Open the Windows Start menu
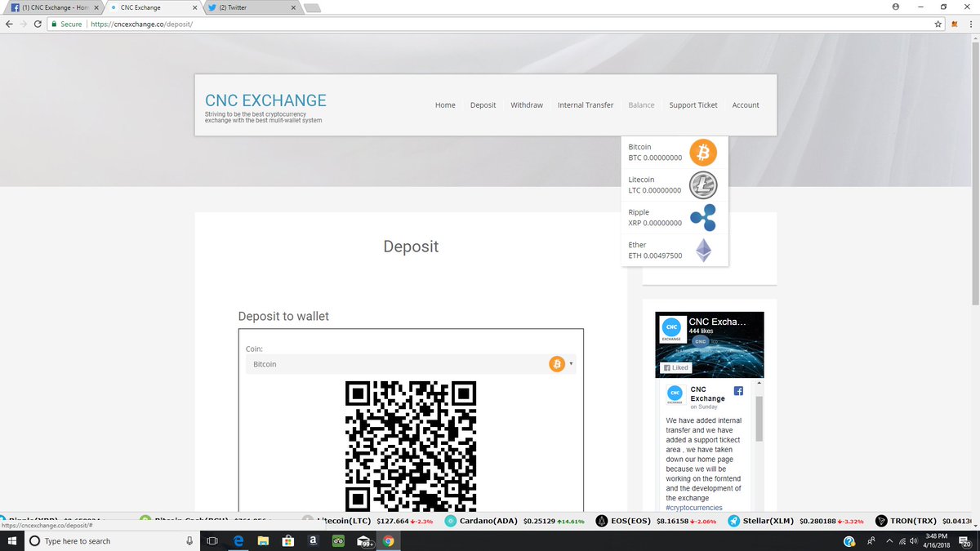980x551 pixels. pos(11,541)
